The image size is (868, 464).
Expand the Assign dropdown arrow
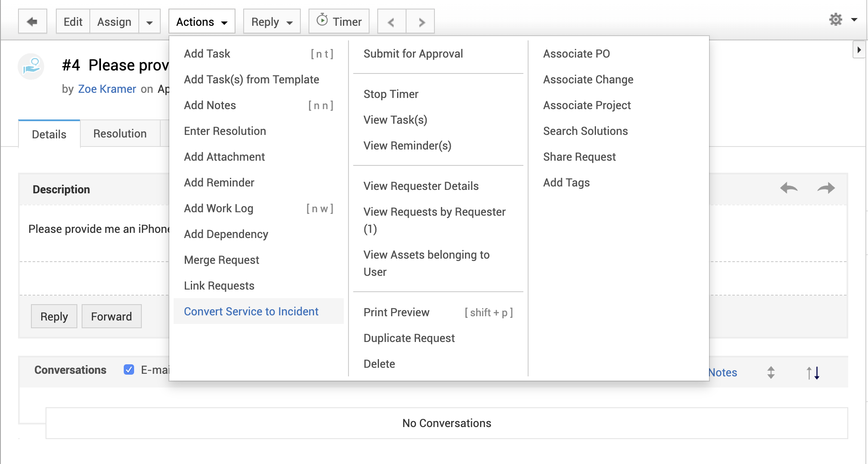150,22
